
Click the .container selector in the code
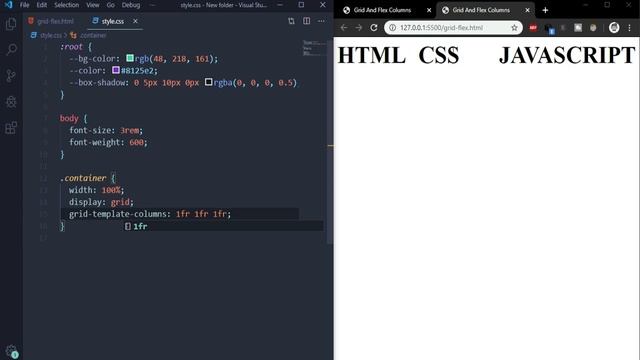click(x=83, y=178)
